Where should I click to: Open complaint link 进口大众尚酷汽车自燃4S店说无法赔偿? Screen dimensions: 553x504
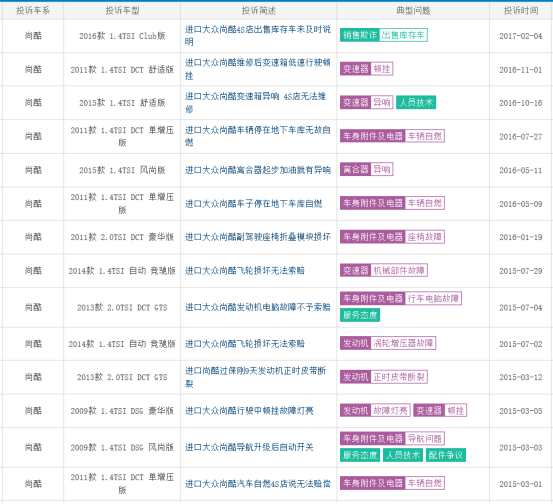(258, 484)
